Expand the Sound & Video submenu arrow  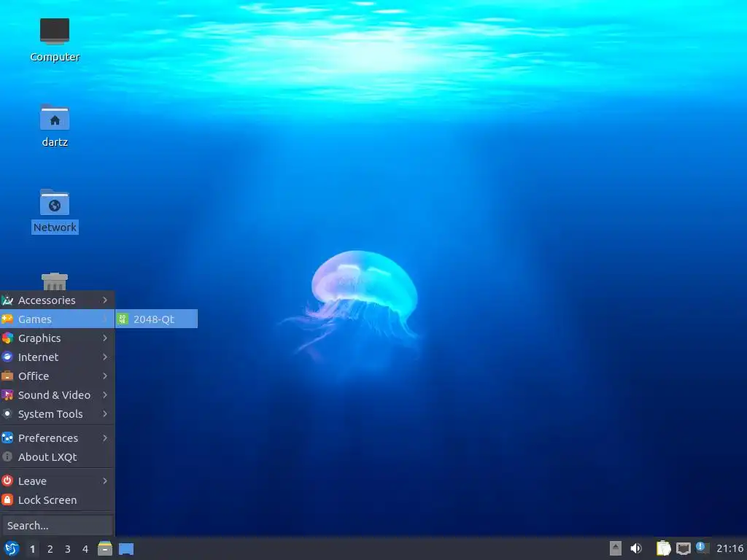105,395
